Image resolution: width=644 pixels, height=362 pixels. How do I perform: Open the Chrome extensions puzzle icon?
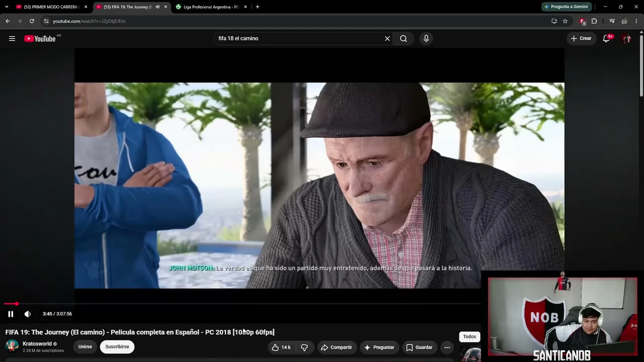pyautogui.click(x=594, y=21)
